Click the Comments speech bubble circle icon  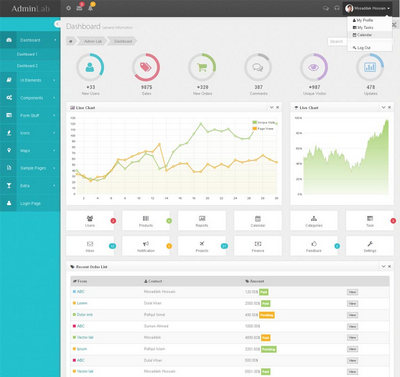coord(258,67)
